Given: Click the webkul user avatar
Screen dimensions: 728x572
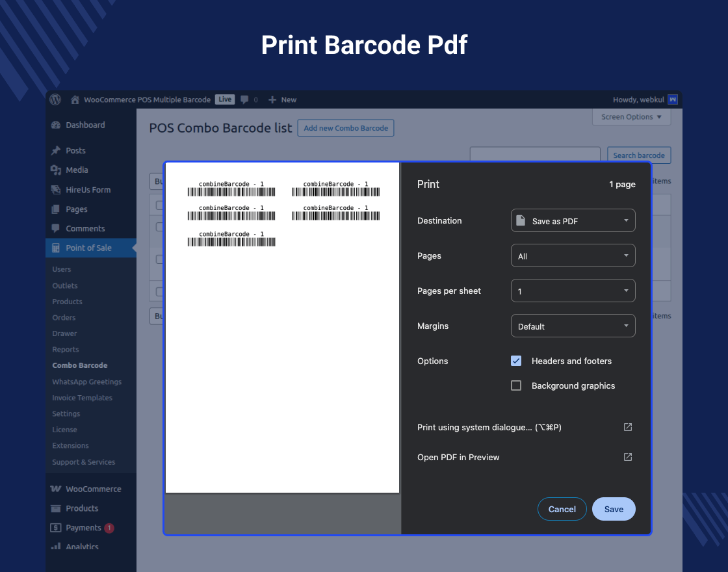Looking at the screenshot, I should (x=672, y=99).
